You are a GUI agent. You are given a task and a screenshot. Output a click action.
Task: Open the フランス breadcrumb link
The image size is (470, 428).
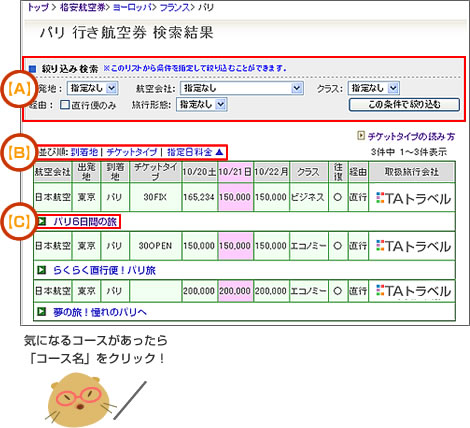pyautogui.click(x=175, y=7)
